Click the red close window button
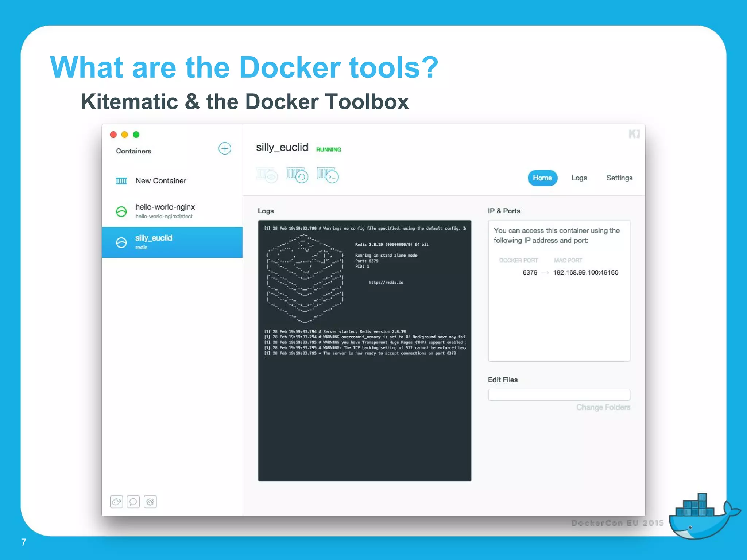This screenshot has width=747, height=560. [x=113, y=135]
